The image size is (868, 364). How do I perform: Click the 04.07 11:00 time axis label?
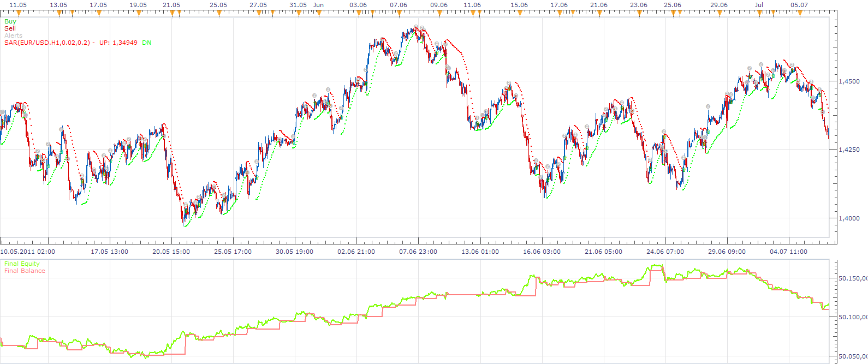[788, 252]
